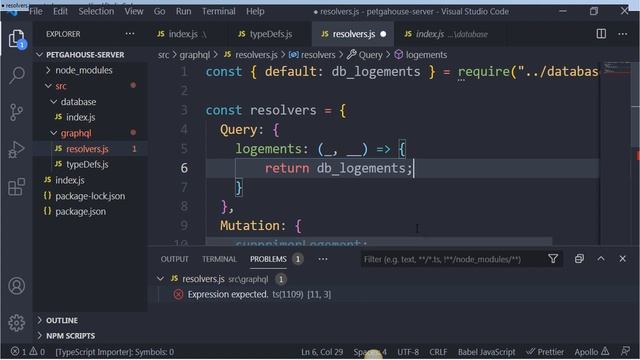Open the Selection menu
The height and width of the screenshot is (360, 640).
click(x=96, y=11)
